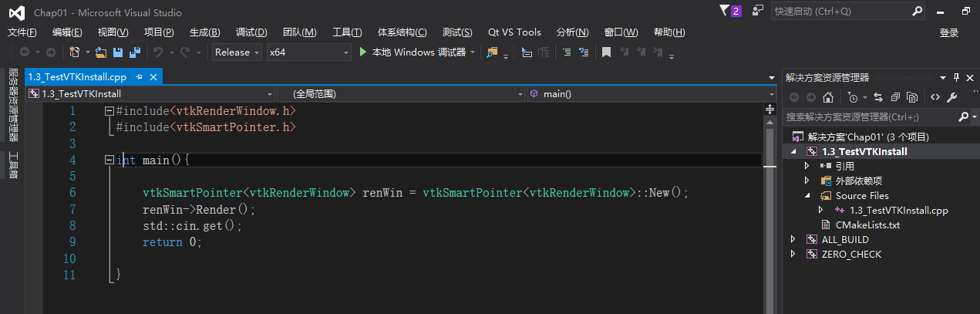The height and width of the screenshot is (314, 980).
Task: Close the 1.3_TestVTKInstall.cpp tab
Action: 153,77
